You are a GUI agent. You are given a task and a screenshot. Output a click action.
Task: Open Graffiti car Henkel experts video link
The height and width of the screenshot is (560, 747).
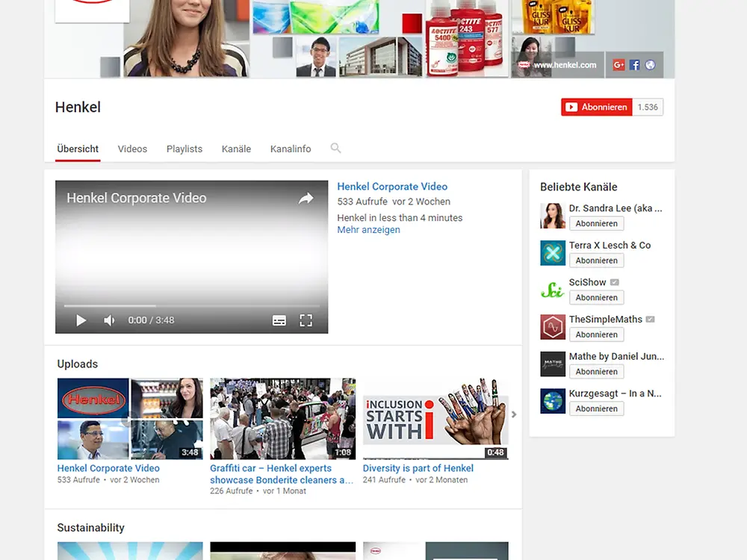coord(282,474)
